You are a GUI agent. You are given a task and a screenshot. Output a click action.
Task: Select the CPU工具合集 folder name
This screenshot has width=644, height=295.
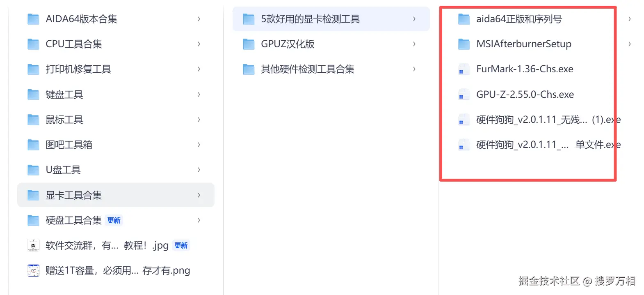pyautogui.click(x=74, y=44)
